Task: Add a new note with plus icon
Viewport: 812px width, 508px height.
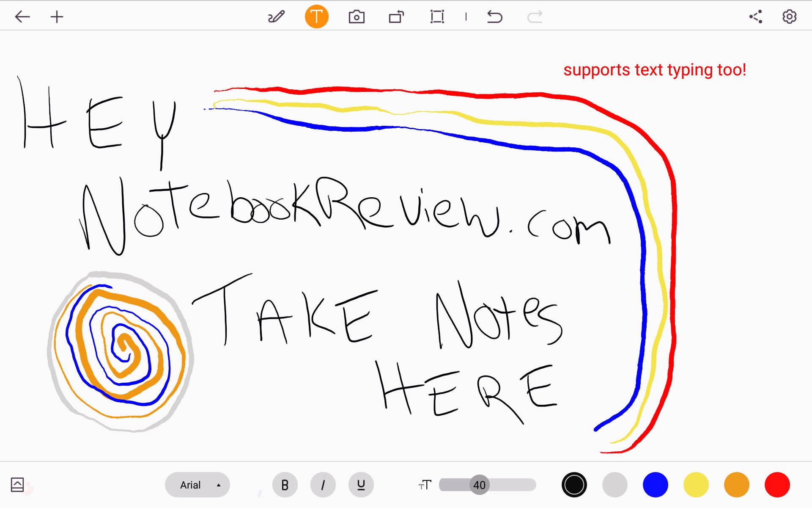Action: click(57, 17)
